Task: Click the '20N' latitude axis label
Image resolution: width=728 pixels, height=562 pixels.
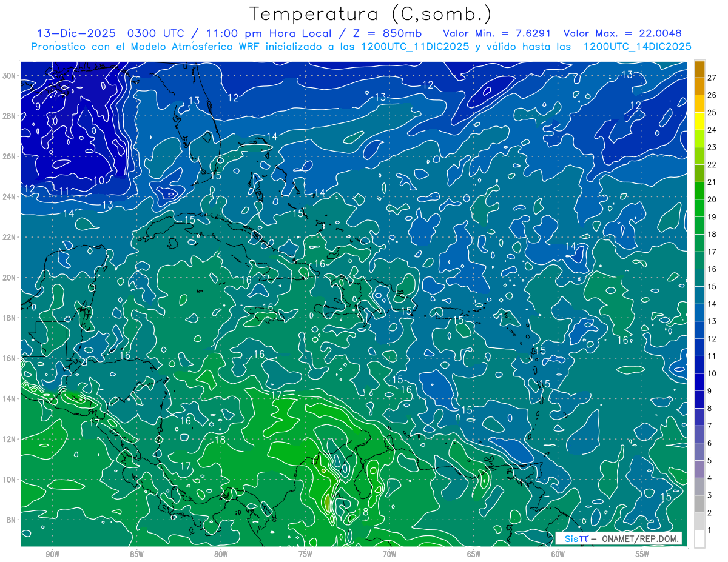Action: [x=9, y=278]
